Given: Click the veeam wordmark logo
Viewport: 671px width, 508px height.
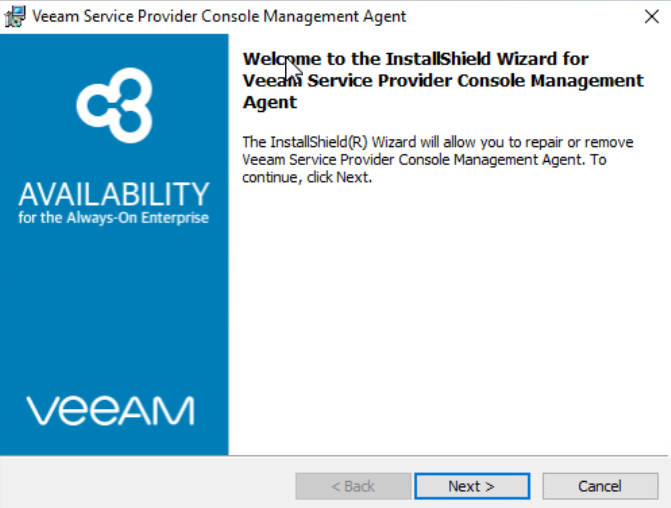Looking at the screenshot, I should click(x=111, y=410).
